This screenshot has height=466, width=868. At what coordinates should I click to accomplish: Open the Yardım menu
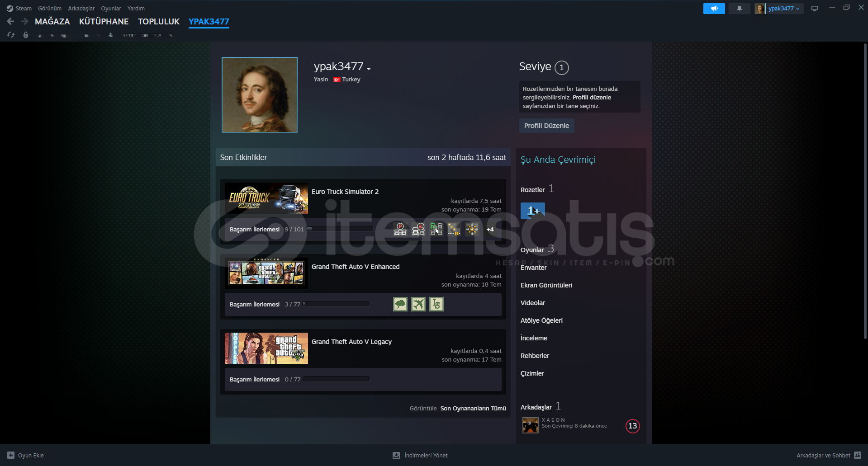[x=136, y=9]
